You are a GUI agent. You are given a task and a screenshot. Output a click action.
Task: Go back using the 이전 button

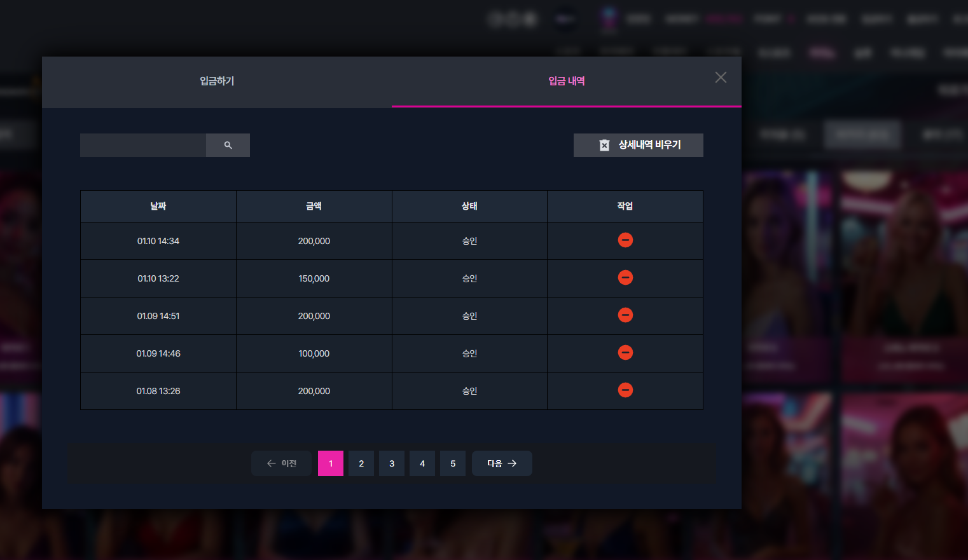pos(281,463)
